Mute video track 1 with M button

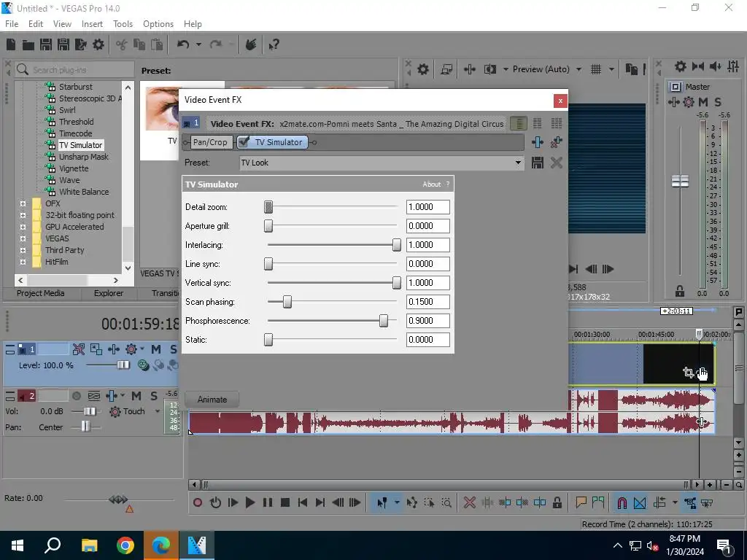[x=156, y=349]
